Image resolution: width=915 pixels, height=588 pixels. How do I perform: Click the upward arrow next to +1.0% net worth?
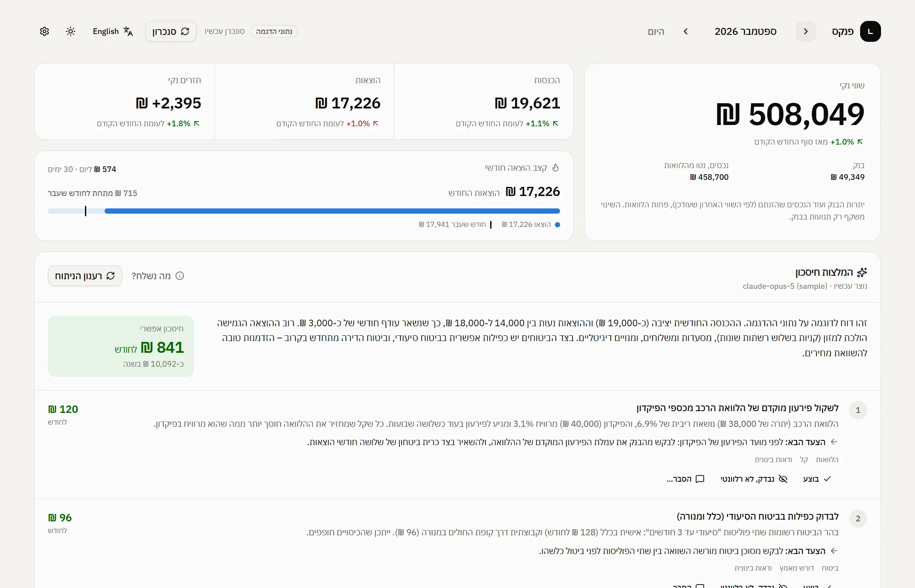tap(860, 142)
